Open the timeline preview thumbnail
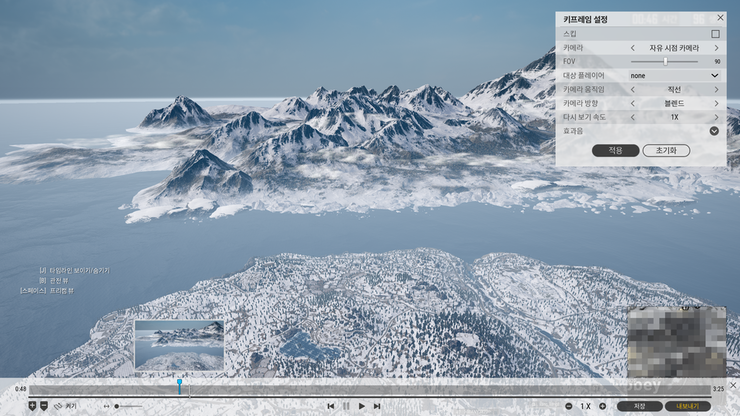Viewport: 740px width, 416px height. (x=179, y=345)
